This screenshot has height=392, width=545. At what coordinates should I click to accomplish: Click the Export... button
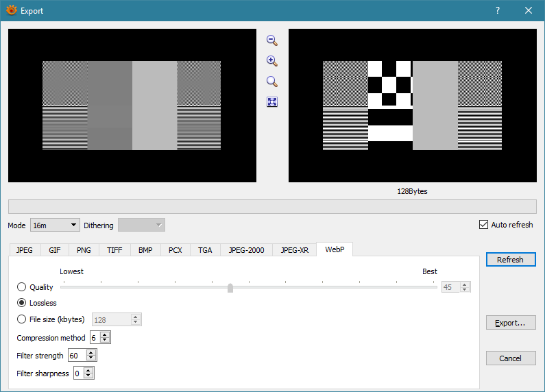[x=511, y=323]
